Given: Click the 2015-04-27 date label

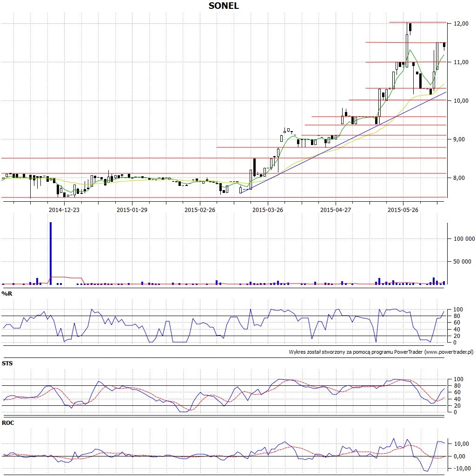Looking at the screenshot, I should (336, 210).
